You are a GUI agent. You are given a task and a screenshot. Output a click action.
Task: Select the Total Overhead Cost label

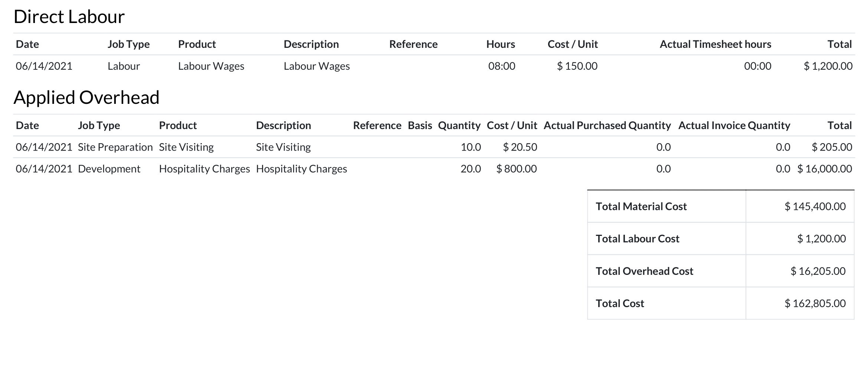point(645,271)
